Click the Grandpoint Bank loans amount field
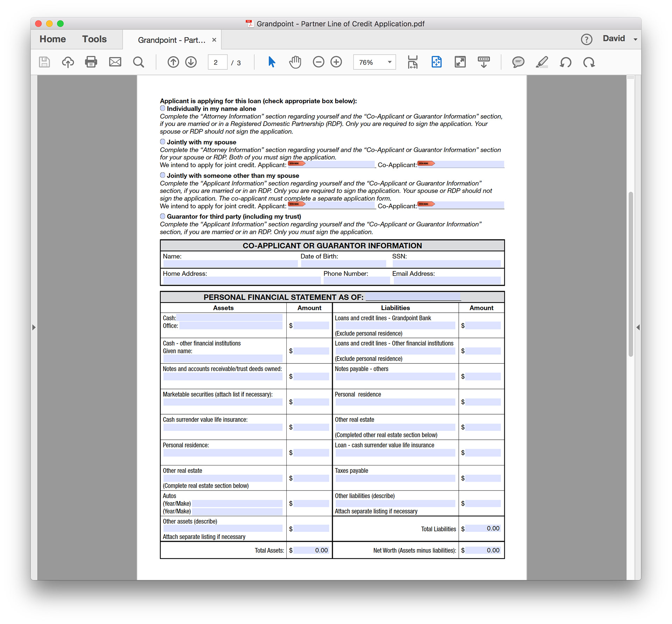The image size is (672, 624). (x=483, y=326)
